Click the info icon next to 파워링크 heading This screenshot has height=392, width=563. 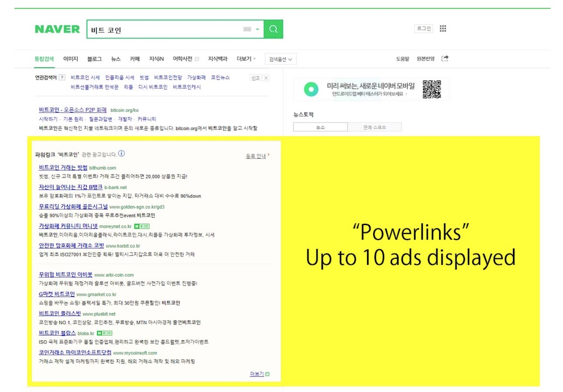coord(122,154)
